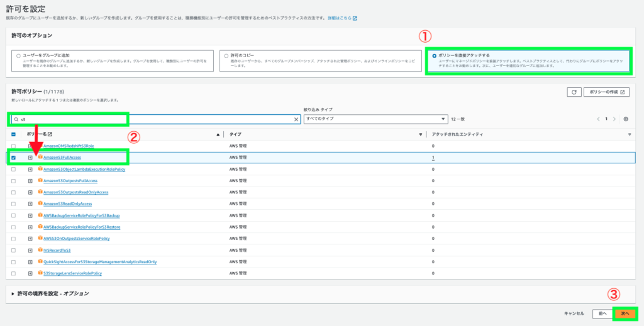This screenshot has width=644, height=326.
Task: Go to previous page with left chevron
Action: (x=598, y=119)
